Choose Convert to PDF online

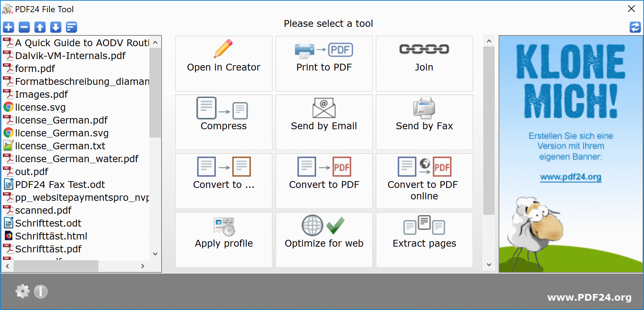point(424,181)
